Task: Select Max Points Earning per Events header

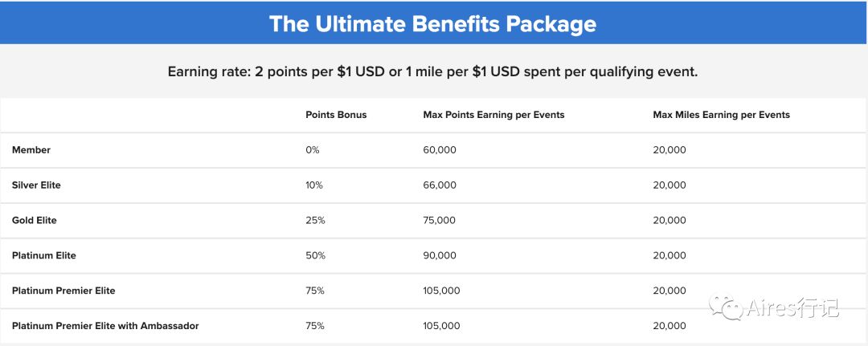Action: pyautogui.click(x=493, y=115)
